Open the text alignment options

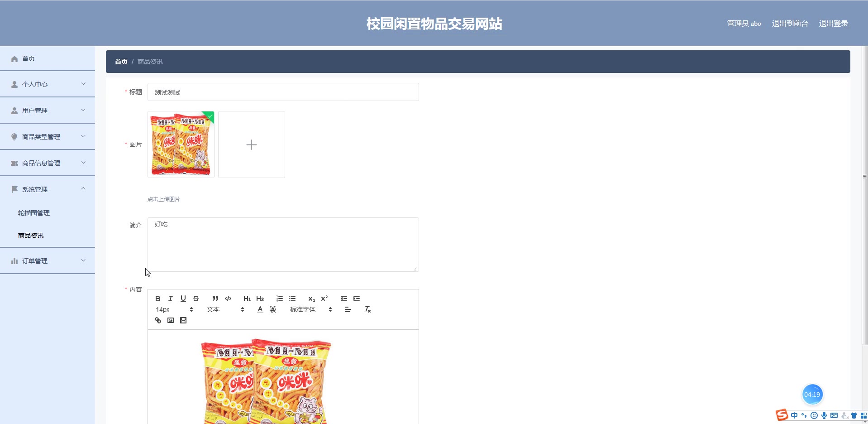point(348,309)
